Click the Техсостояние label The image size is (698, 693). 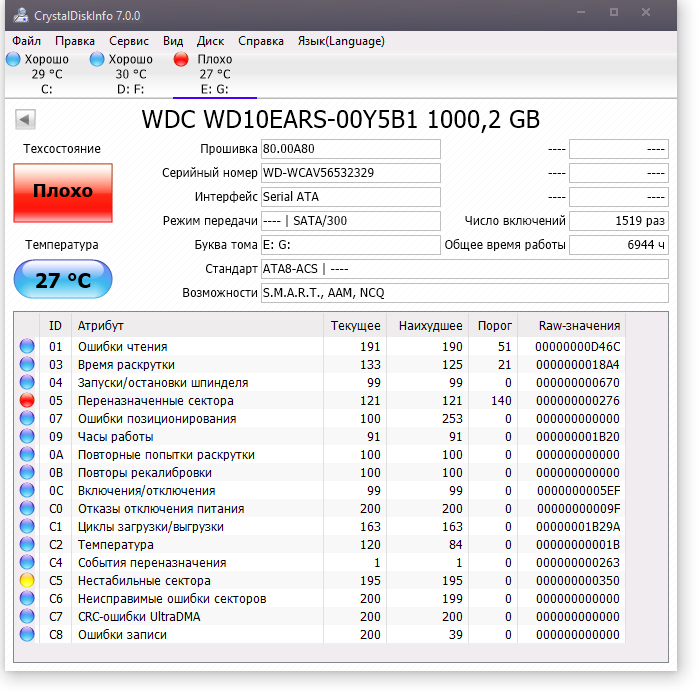[62, 149]
